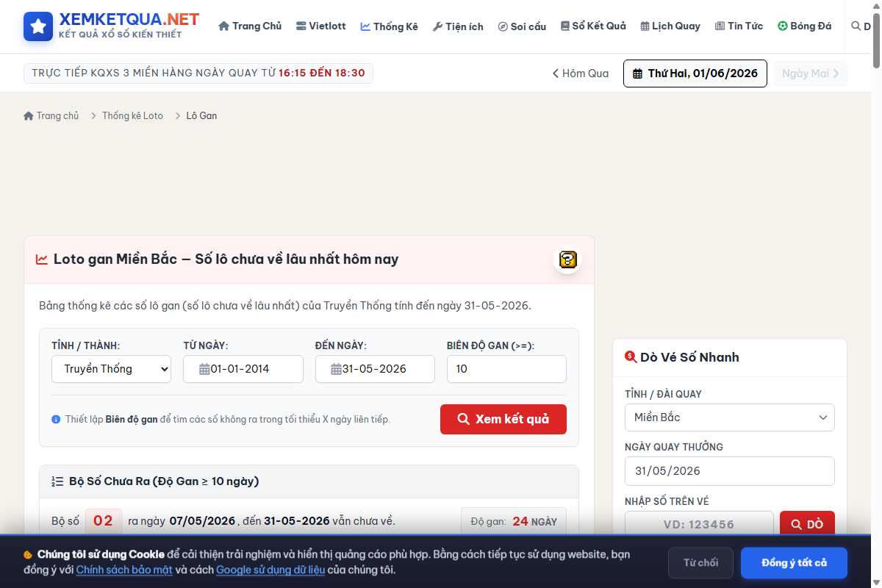Open the Sổ Kết Quả menu
The width and height of the screenshot is (882, 588).
[593, 26]
